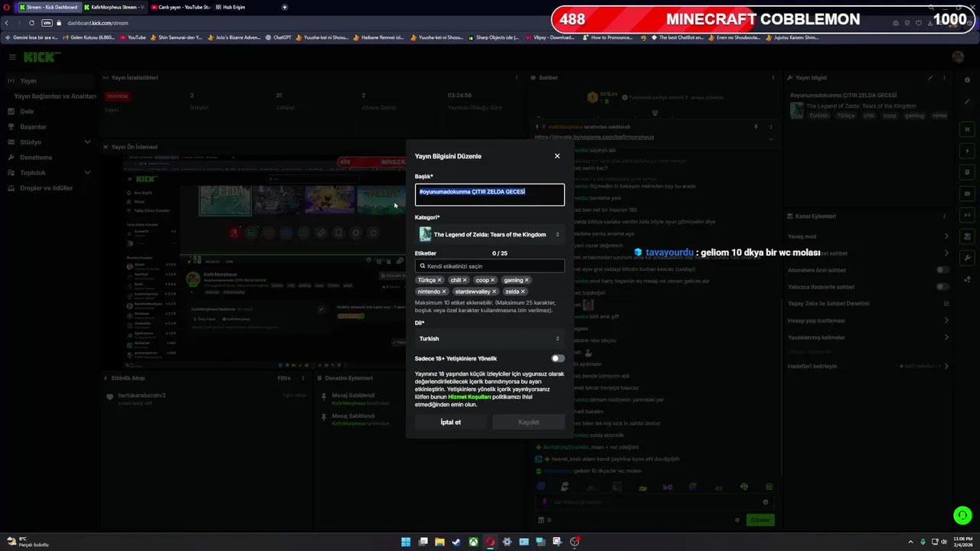980x551 pixels.
Task: Open Yayın Bağlantısı ve Anahtarı sidebar item
Action: (55, 96)
